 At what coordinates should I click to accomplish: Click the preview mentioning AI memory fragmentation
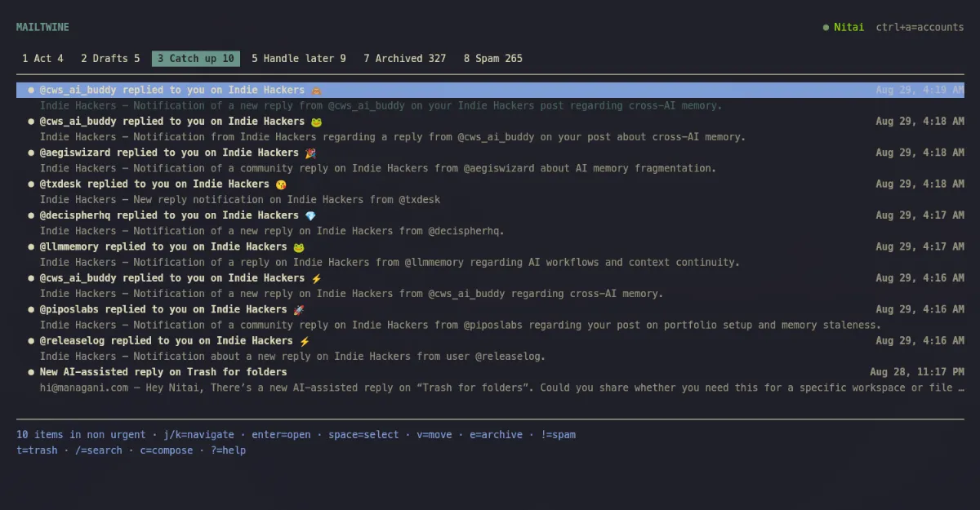click(378, 168)
